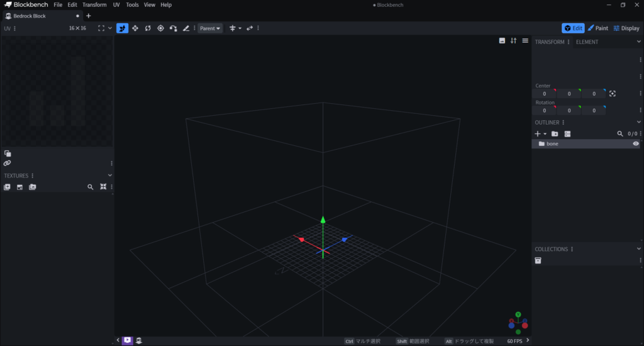Toggle the Outliner options view icon
Viewport: 644px width, 346px height.
567,134
